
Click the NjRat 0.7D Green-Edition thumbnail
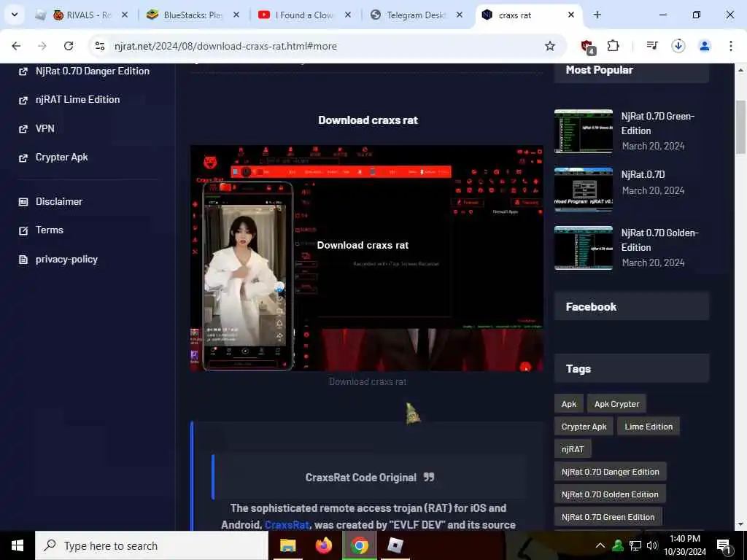pyautogui.click(x=583, y=131)
